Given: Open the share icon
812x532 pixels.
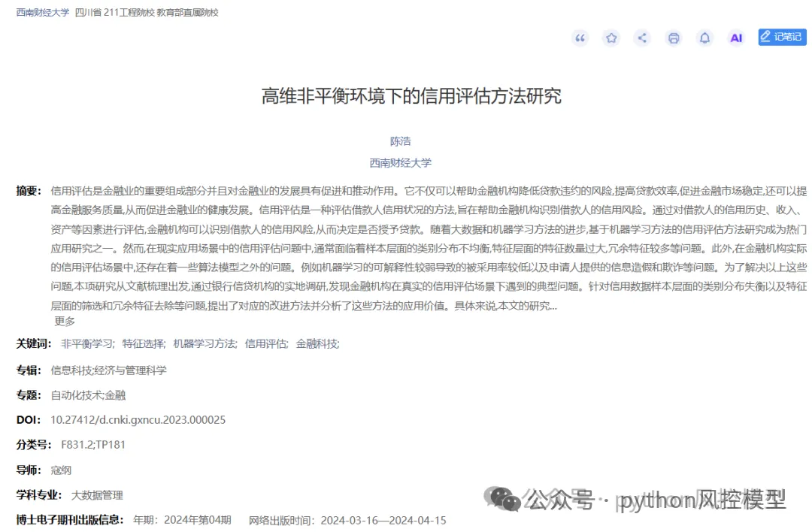Looking at the screenshot, I should point(642,38).
